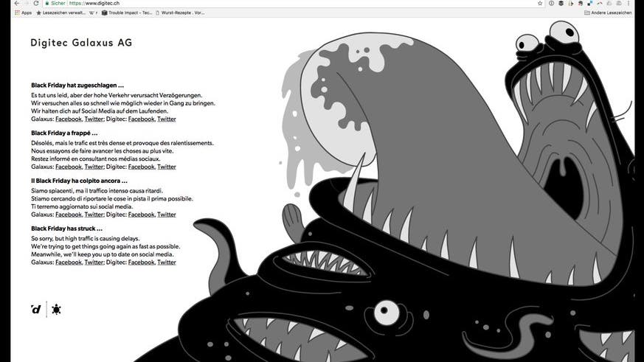Open Galaxus Facebook link in English section
644x362 pixels.
pyautogui.click(x=69, y=262)
